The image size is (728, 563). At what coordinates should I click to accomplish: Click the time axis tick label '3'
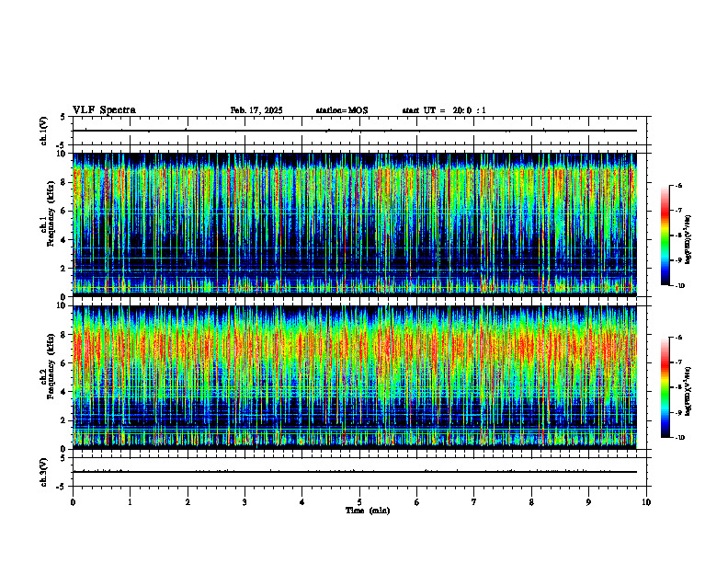pos(245,502)
